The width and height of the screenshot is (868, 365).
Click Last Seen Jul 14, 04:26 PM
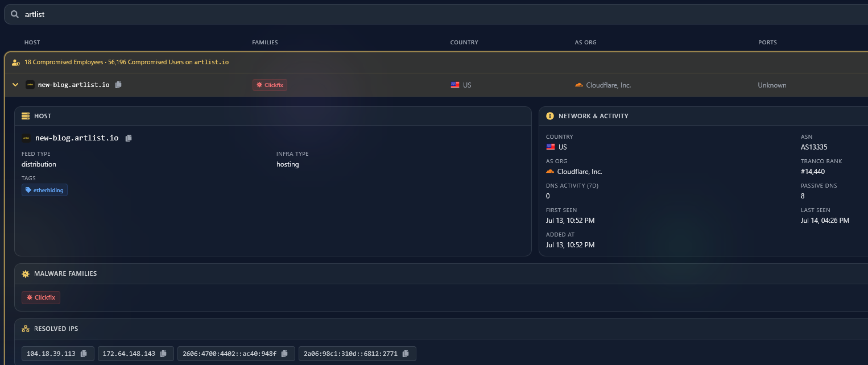[825, 221]
